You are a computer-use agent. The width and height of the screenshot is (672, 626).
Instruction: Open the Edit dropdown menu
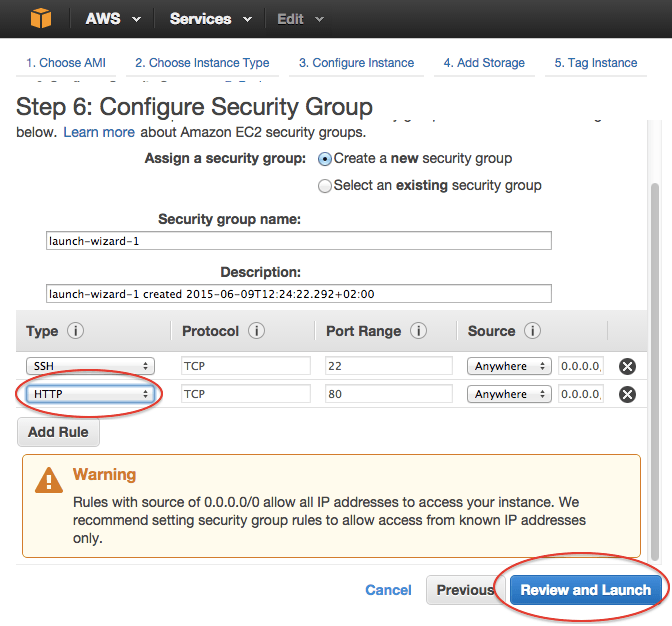click(300, 19)
